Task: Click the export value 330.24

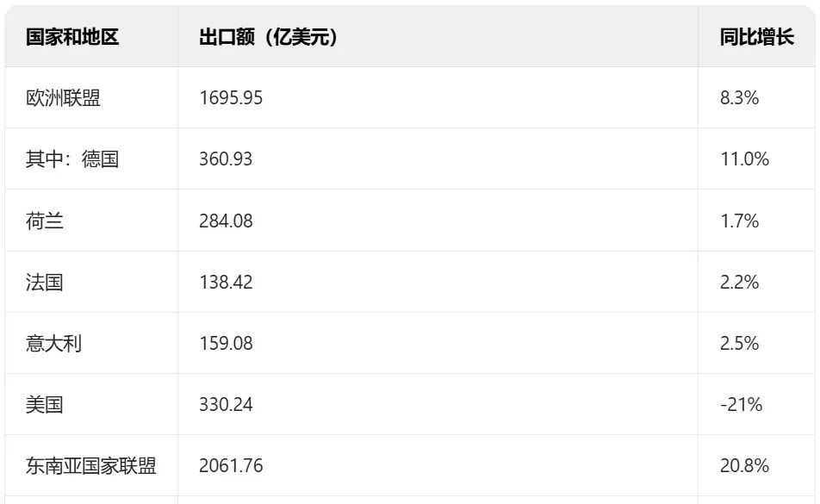Action: (x=226, y=404)
